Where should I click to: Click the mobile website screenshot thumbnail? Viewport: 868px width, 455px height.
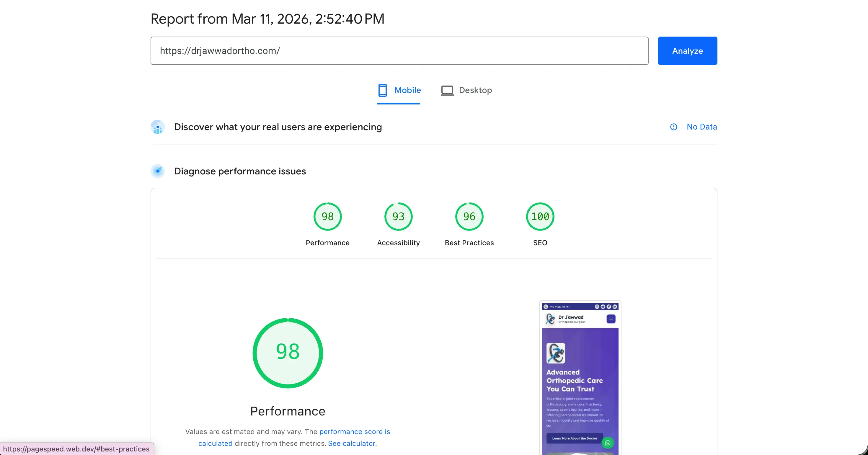(580, 377)
